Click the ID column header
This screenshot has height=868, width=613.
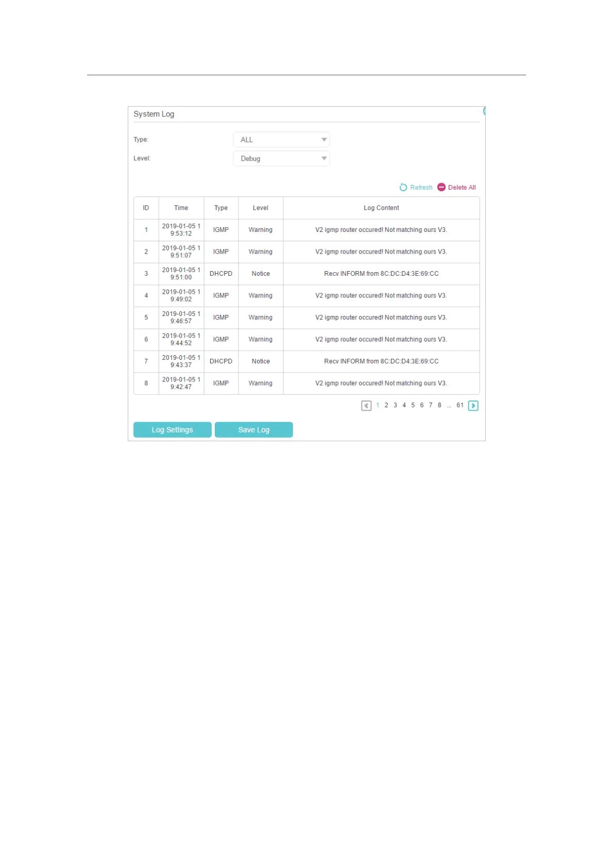[146, 208]
